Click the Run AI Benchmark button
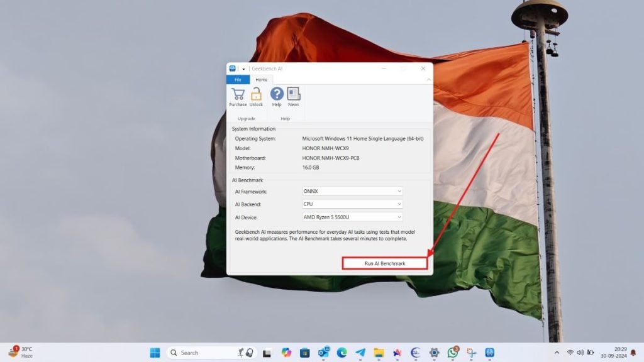 [385, 263]
